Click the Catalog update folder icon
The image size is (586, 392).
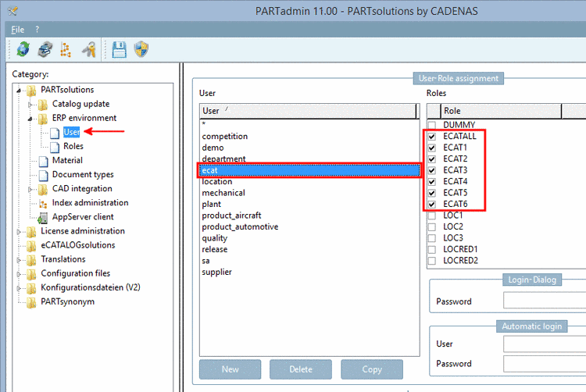(x=43, y=104)
